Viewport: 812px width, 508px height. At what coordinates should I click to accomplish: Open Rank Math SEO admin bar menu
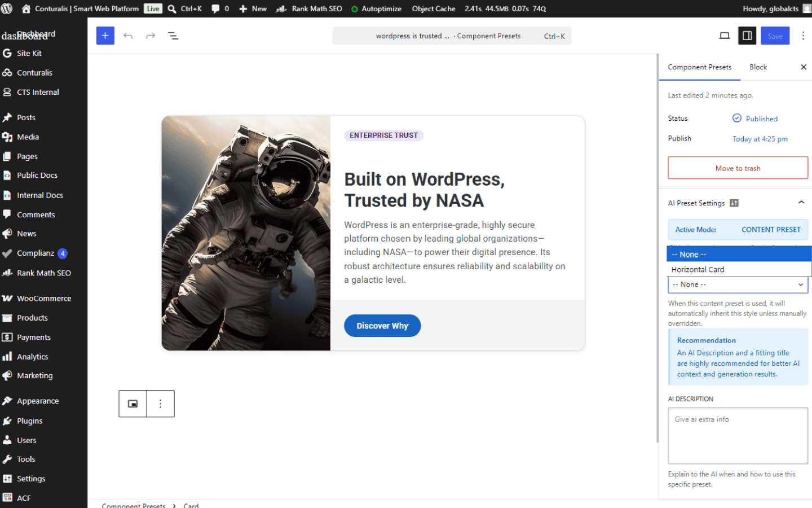(x=309, y=8)
